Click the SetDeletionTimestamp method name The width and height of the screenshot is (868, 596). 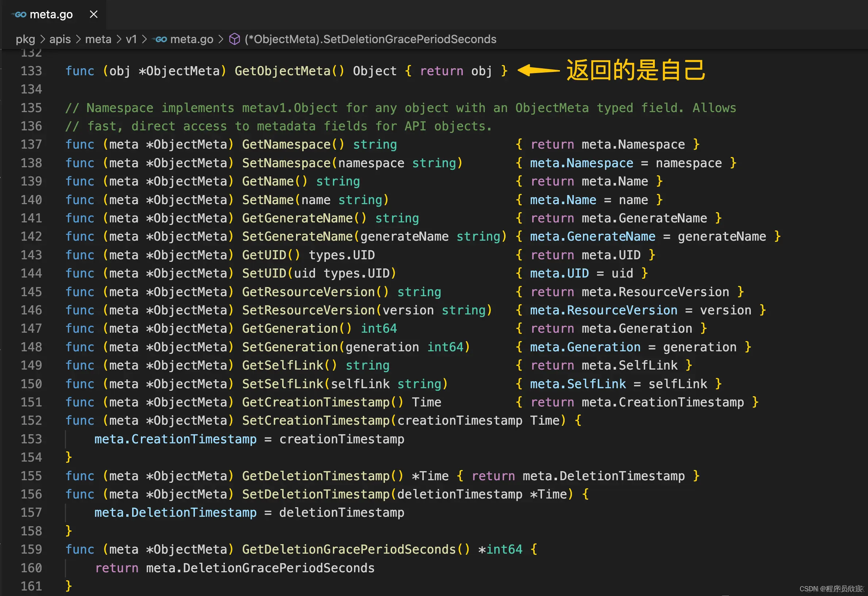tap(316, 494)
